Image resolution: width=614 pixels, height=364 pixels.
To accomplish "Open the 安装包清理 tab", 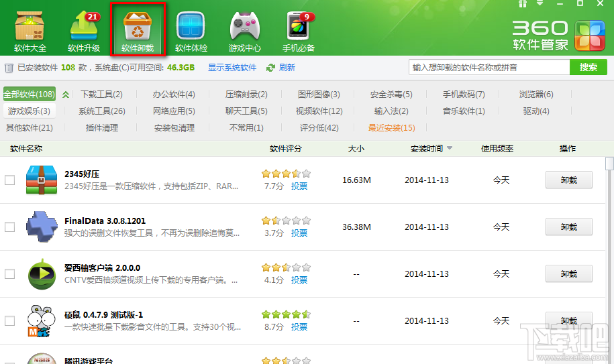I will pyautogui.click(x=174, y=128).
